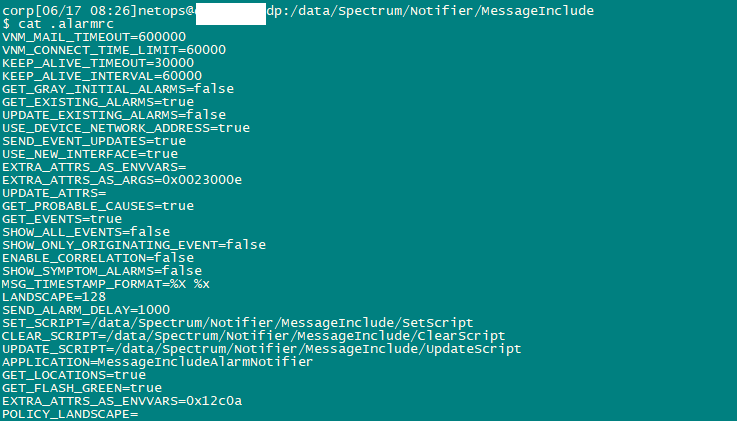737x421 pixels.
Task: Click USE_DEVICE_NETWORK_ADDRESS=true setting
Action: pyautogui.click(x=126, y=128)
